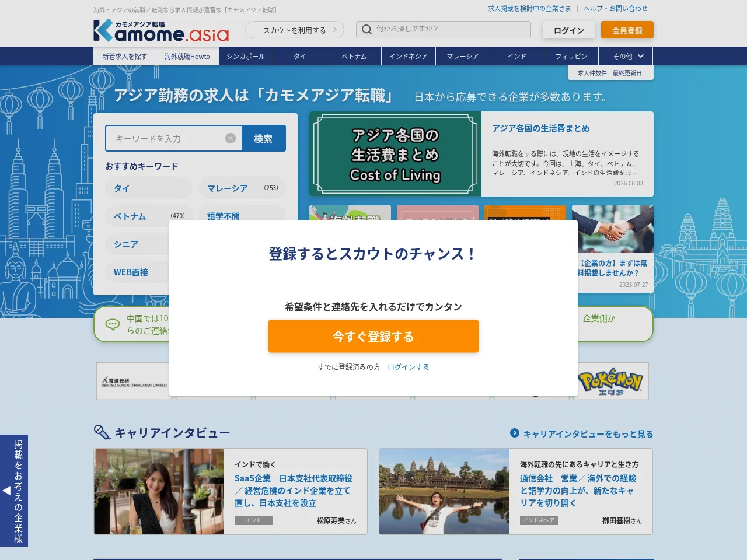Screen dimensions: 747x560
Task: Select マレーシア in the navigation bar
Action: pyautogui.click(x=463, y=56)
